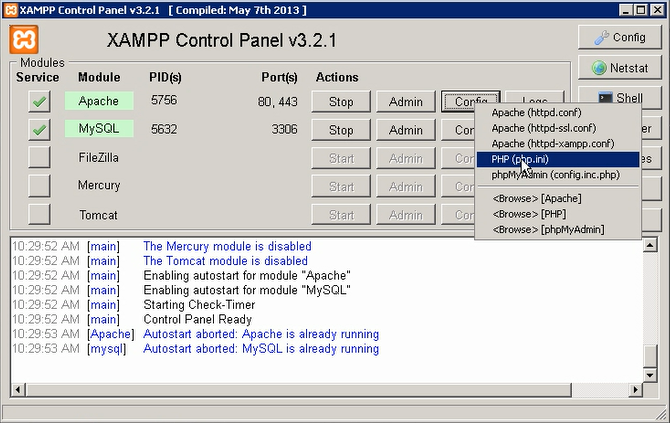The image size is (670, 423).
Task: Toggle the MySQL service checkbox
Action: click(39, 130)
